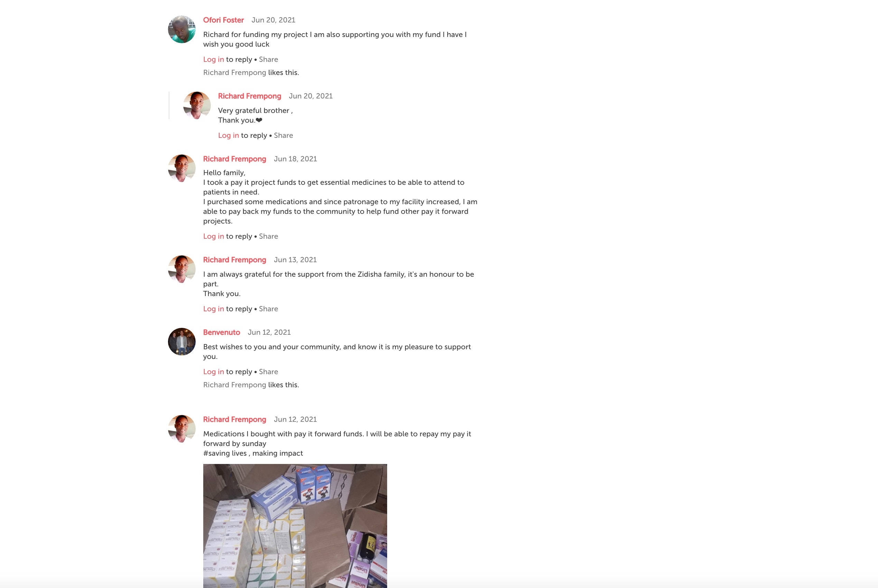The image size is (878, 588).
Task: Click Richard Frempong's avatar on Jun 18 comment
Action: 181,168
